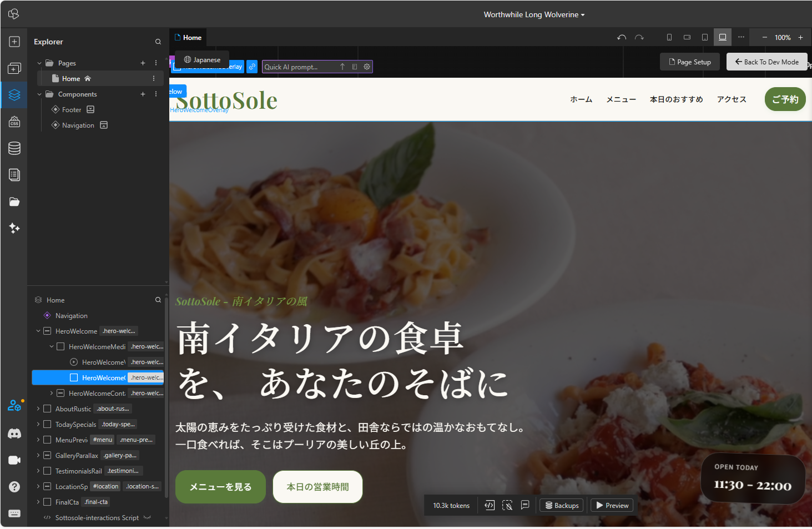Click the AI sparkles icon in the sidebar
Viewport: 812px width, 529px height.
tap(14, 228)
